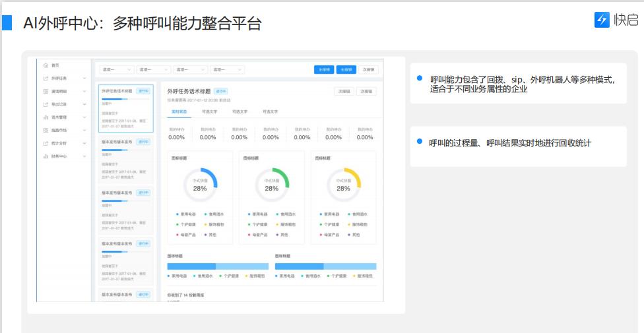Click 家用电器 legend under blue donut
Screen dimensions: 644x333
[x=187, y=214]
